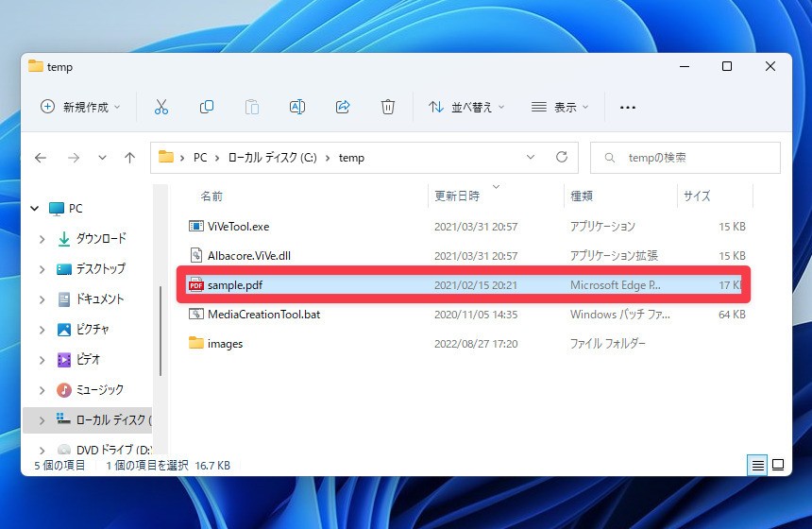Screen dimensions: 812x529
Task: Click the Videos icon in sidebar
Action: coord(63,360)
